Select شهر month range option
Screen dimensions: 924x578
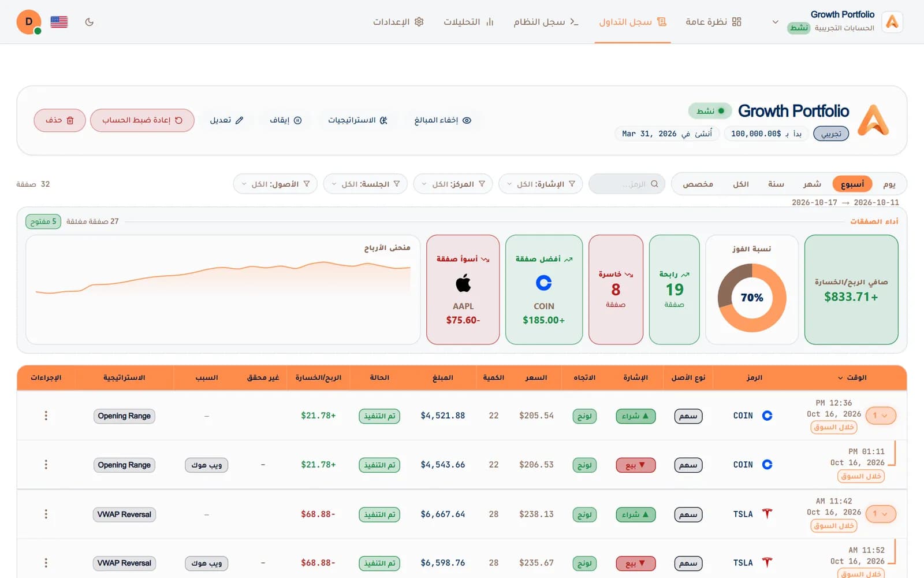[x=812, y=184]
